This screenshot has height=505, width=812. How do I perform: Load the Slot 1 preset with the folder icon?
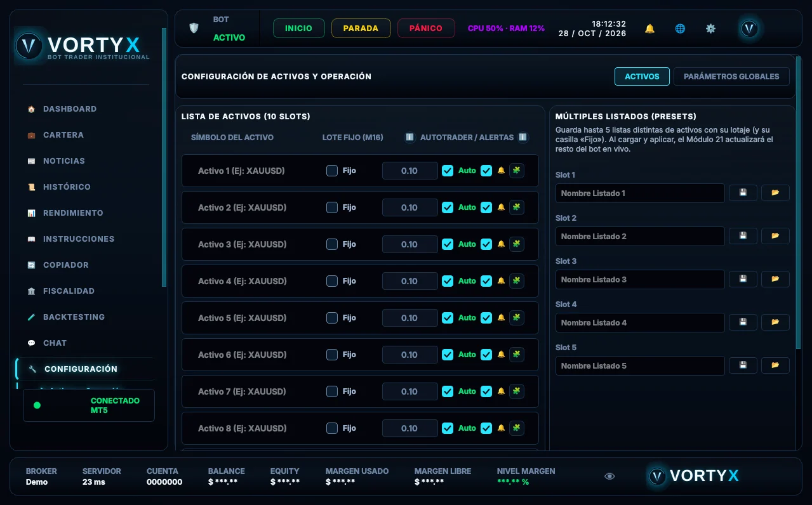775,193
